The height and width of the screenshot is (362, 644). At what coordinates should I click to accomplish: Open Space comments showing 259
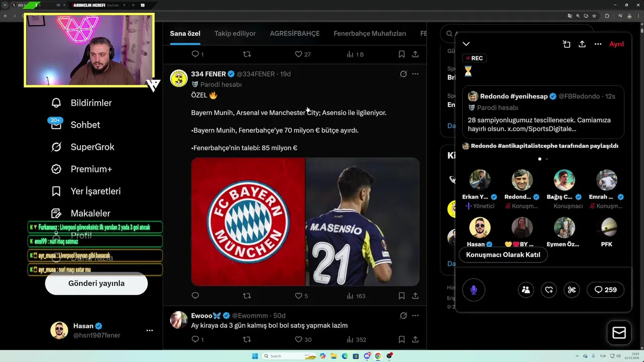pyautogui.click(x=606, y=290)
